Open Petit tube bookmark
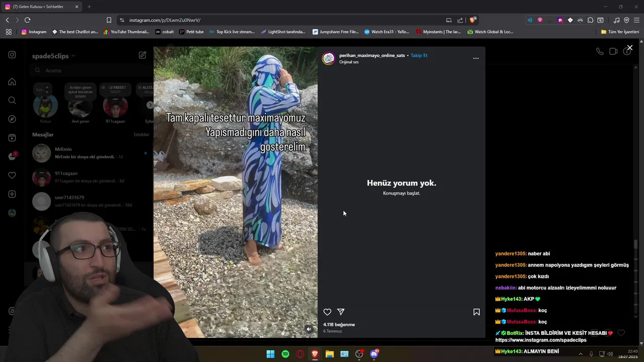This screenshot has width=644, height=362. coord(191,32)
